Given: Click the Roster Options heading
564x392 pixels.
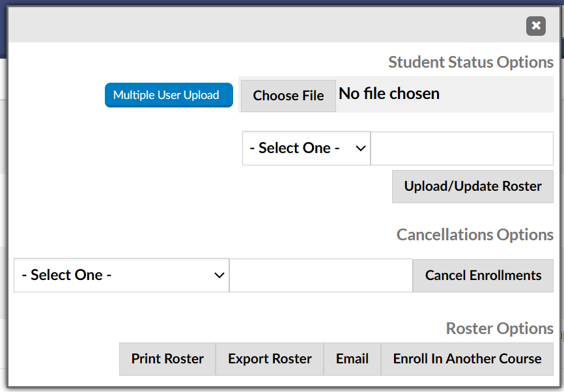Looking at the screenshot, I should [x=500, y=328].
